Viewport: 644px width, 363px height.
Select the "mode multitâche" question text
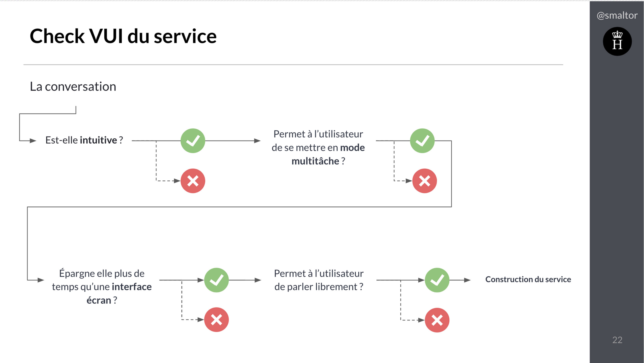click(318, 147)
